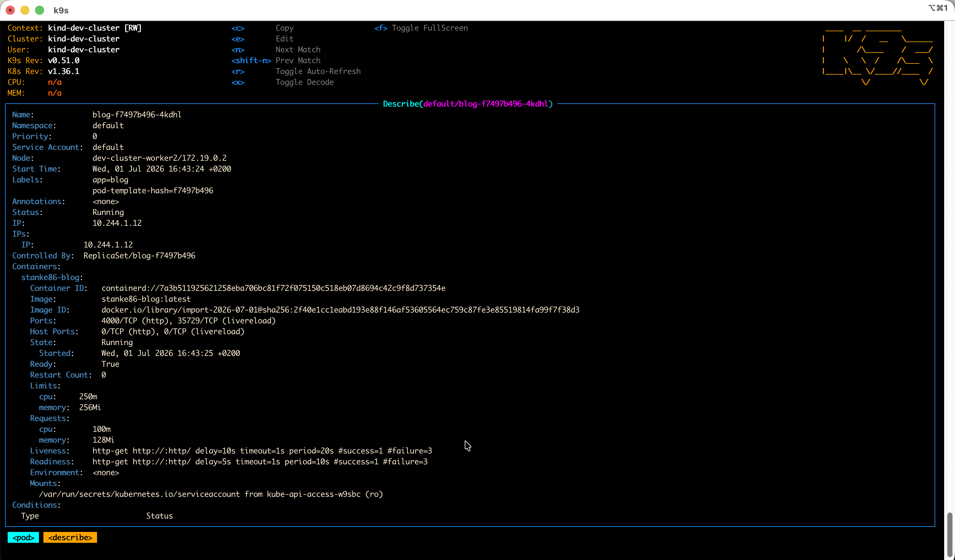Click the ReplicaSet/blog-f7497b496 controller reference
955x560 pixels.
(139, 255)
